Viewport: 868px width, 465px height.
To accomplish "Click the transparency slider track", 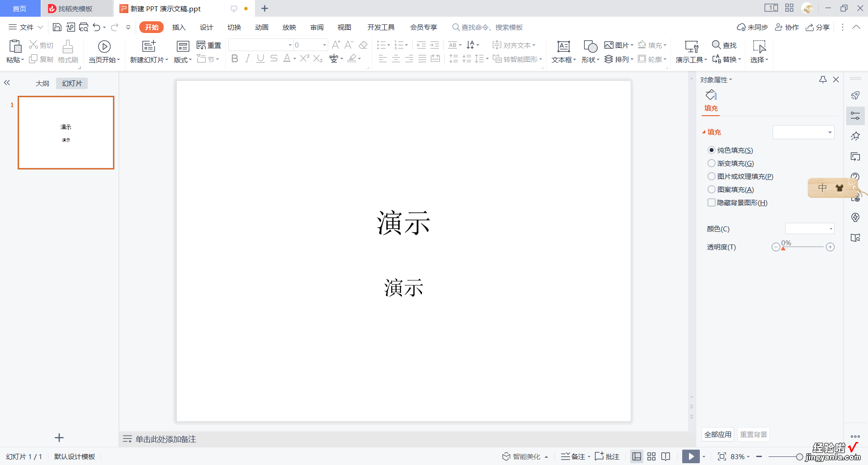I will [803, 247].
